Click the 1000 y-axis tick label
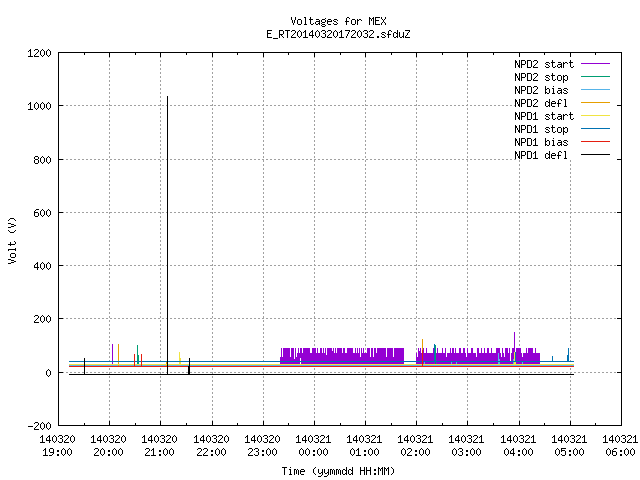The height and width of the screenshot is (480, 640). point(39,107)
